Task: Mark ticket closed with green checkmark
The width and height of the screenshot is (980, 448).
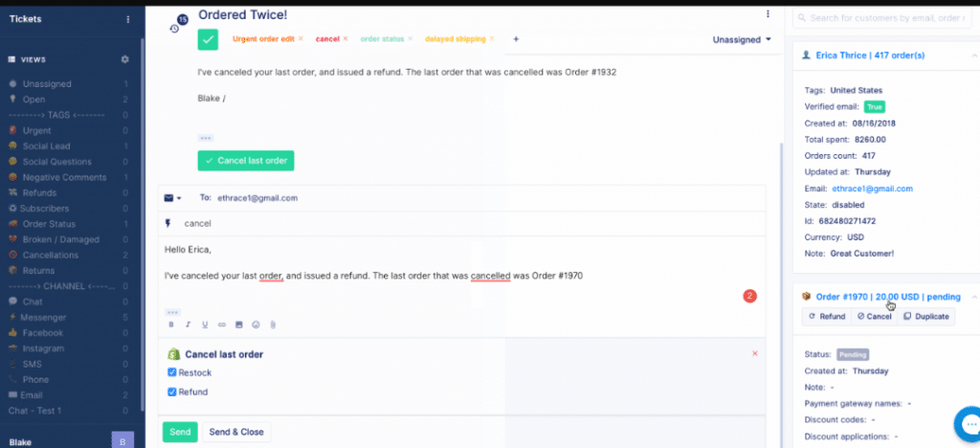Action: click(x=208, y=39)
